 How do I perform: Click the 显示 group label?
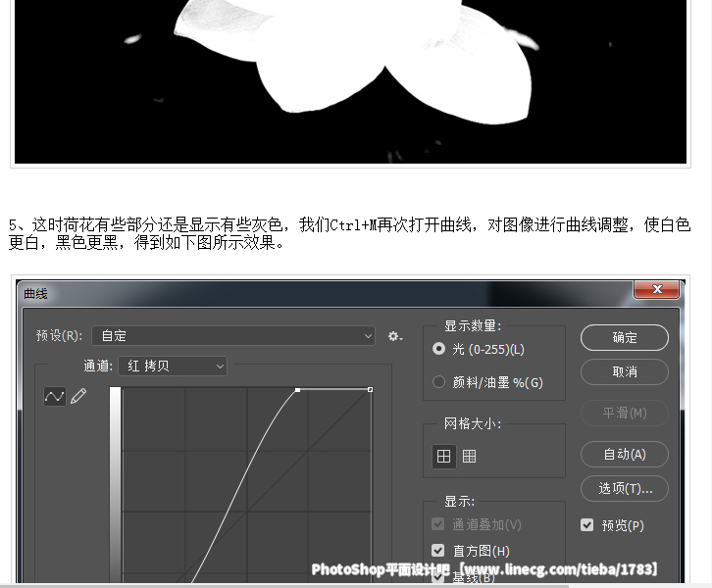click(x=459, y=502)
